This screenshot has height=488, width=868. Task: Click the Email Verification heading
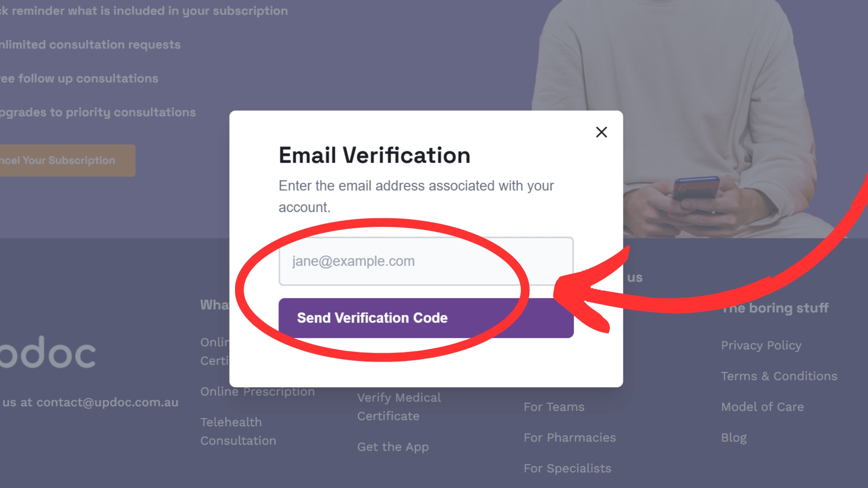click(374, 155)
